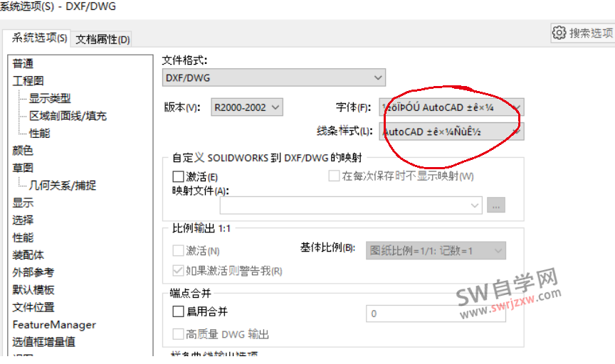Screen dimensions: 615x364
Task: Select the 系统选项 tab
Action: [40, 38]
